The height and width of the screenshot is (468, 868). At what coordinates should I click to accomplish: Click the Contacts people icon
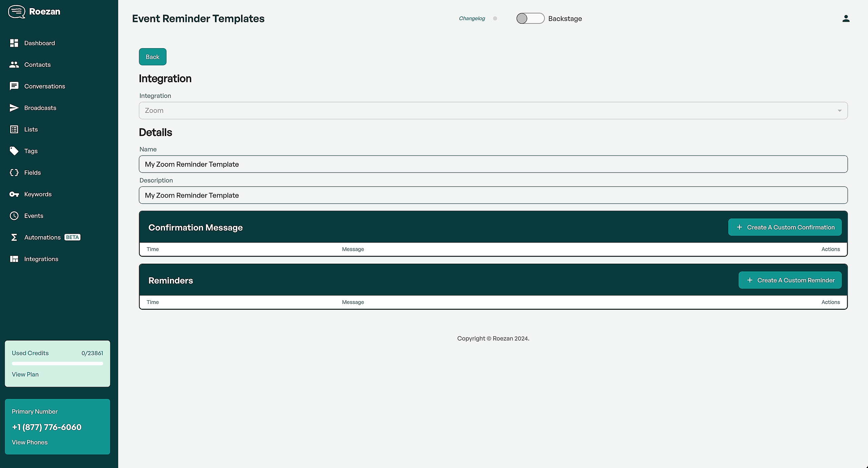[x=14, y=65]
